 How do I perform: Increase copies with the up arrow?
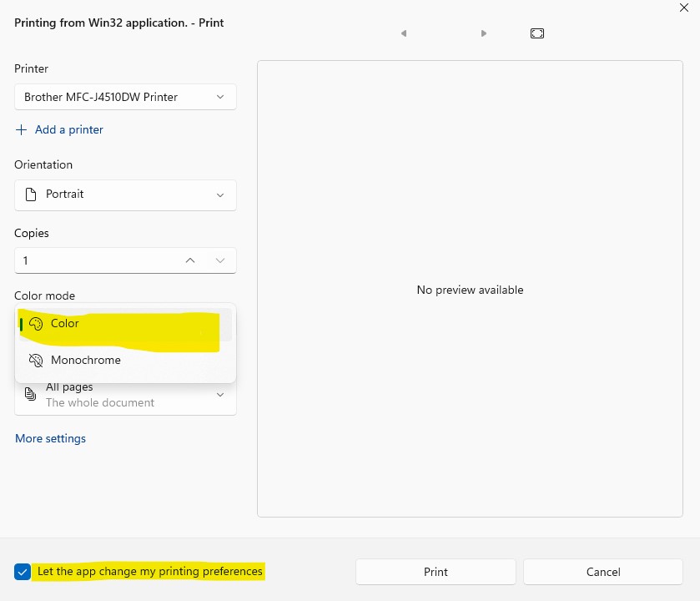pos(190,260)
